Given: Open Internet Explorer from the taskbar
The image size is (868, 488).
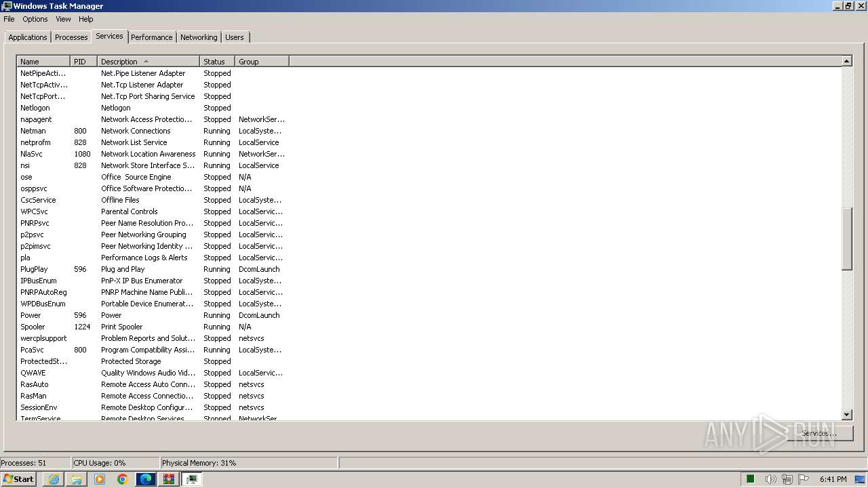Looking at the screenshot, I should 54,479.
